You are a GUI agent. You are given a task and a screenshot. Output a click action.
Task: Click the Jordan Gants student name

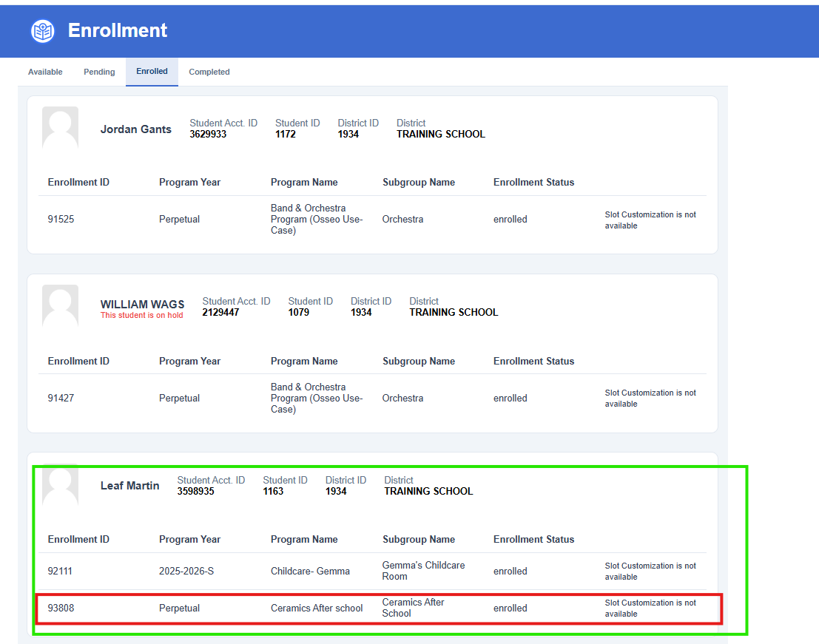pyautogui.click(x=135, y=129)
